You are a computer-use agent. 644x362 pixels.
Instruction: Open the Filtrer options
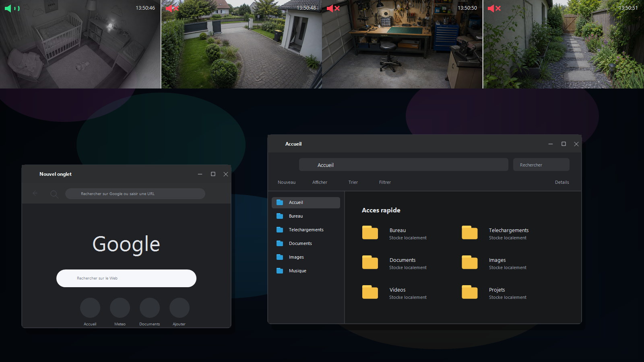tap(385, 182)
